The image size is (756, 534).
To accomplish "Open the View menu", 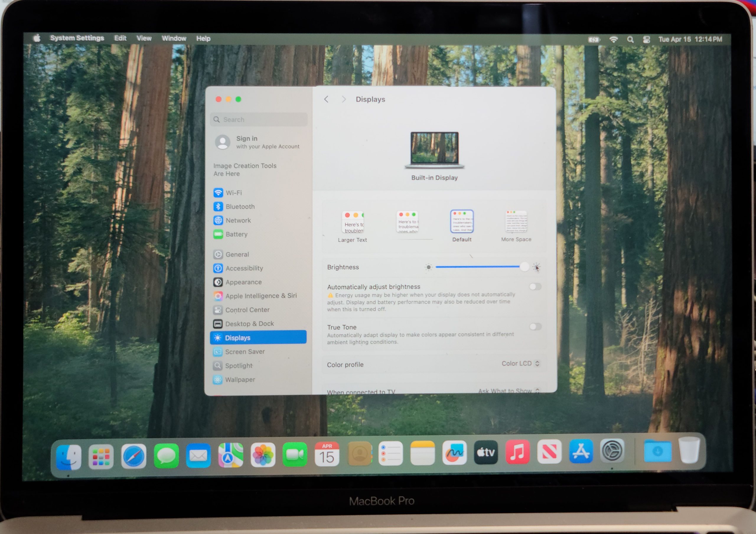I will (144, 38).
